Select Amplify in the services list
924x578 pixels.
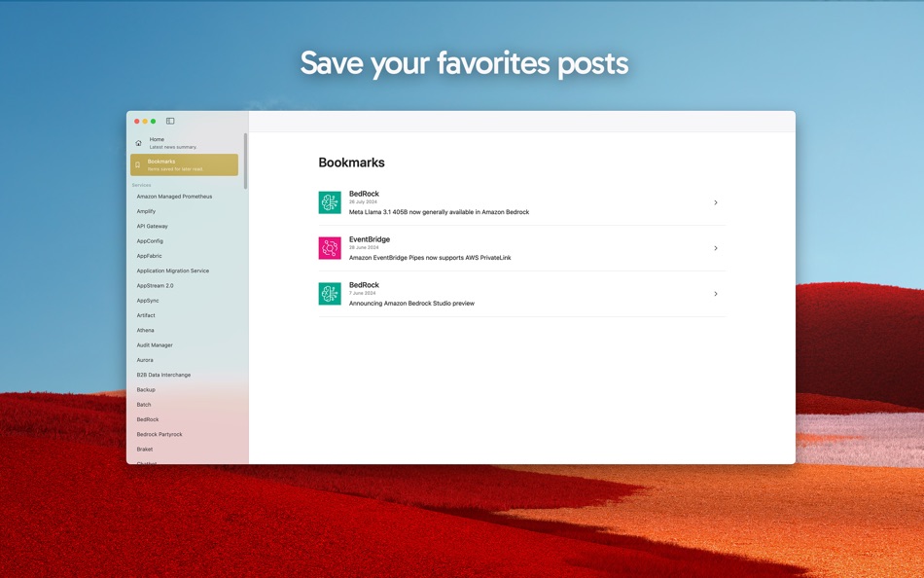[x=146, y=211]
